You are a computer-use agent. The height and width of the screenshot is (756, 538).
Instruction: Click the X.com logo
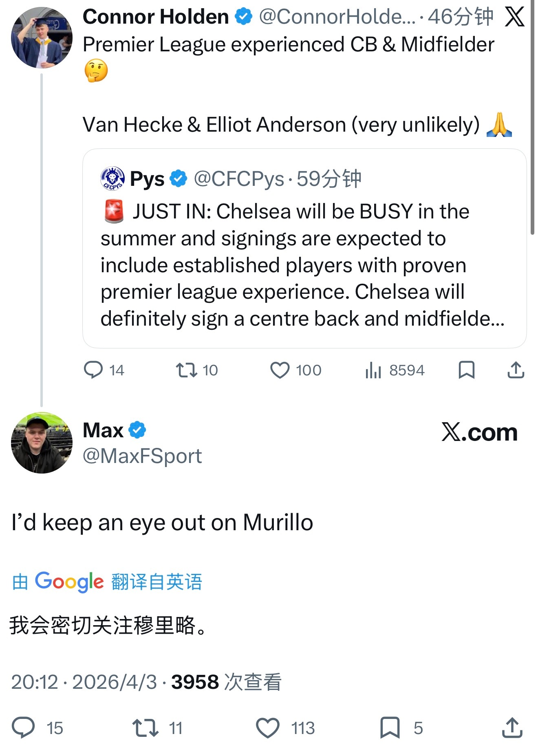tap(479, 432)
